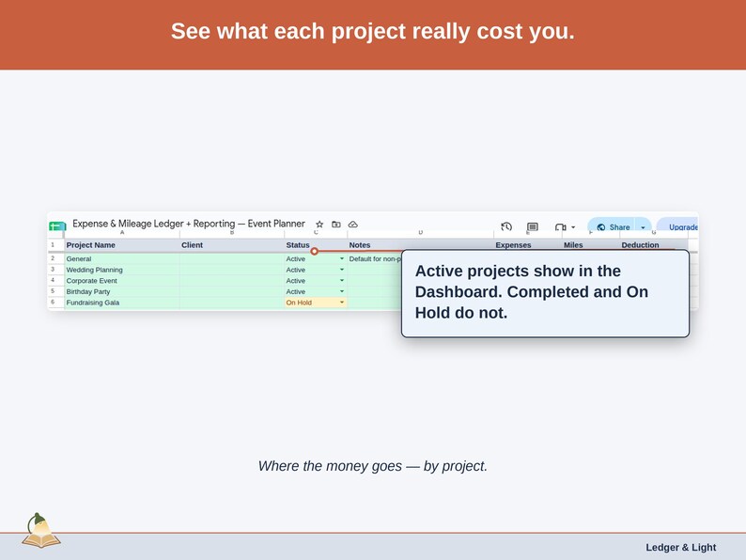Open the Status dropdown for Birthday Party

click(342, 291)
